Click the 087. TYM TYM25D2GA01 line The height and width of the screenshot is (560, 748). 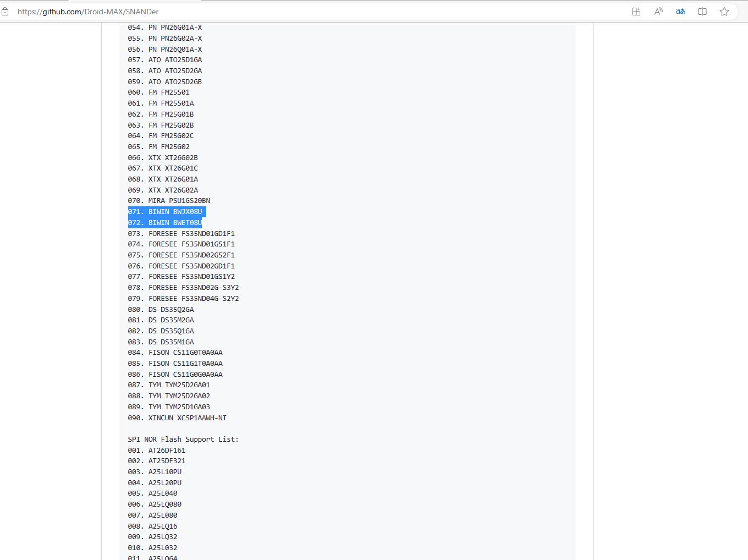click(x=169, y=385)
